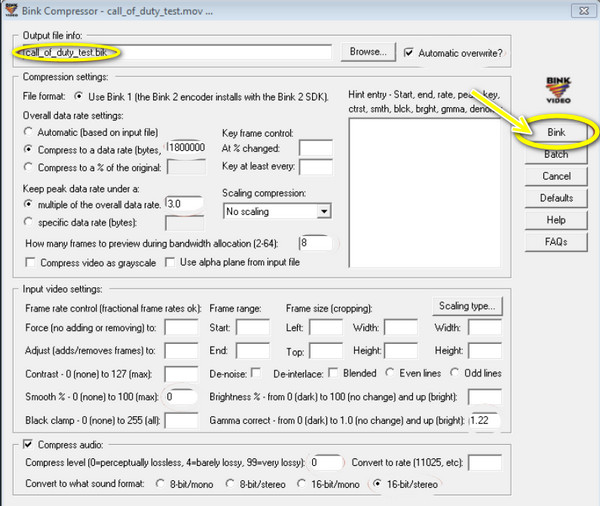Click the Force frame rate field
This screenshot has height=506, width=600.
click(181, 328)
